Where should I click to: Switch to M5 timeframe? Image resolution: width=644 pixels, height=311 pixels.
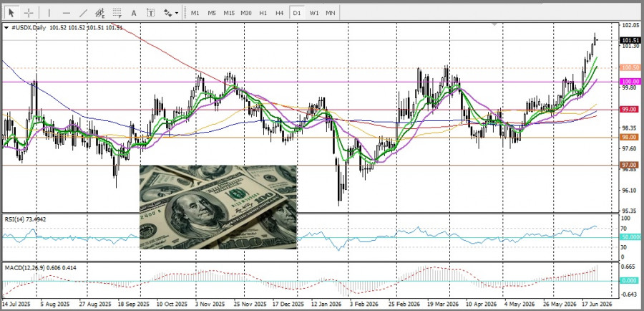coord(212,13)
